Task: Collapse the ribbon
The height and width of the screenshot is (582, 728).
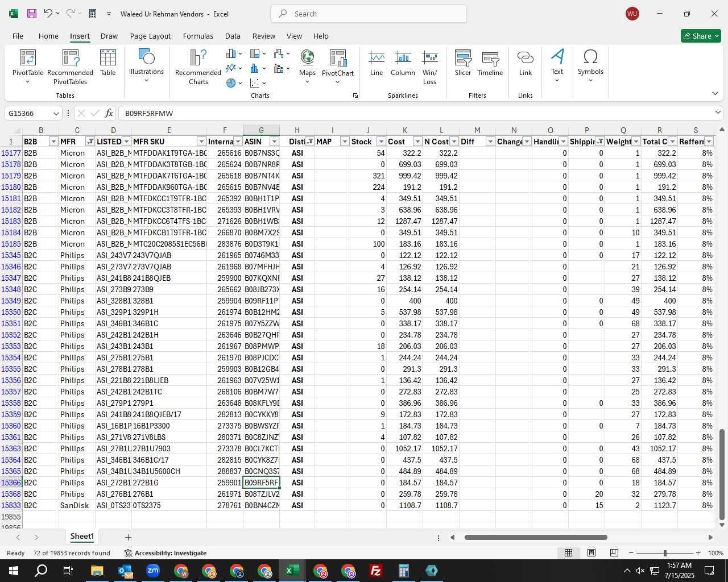Action: 715,94
